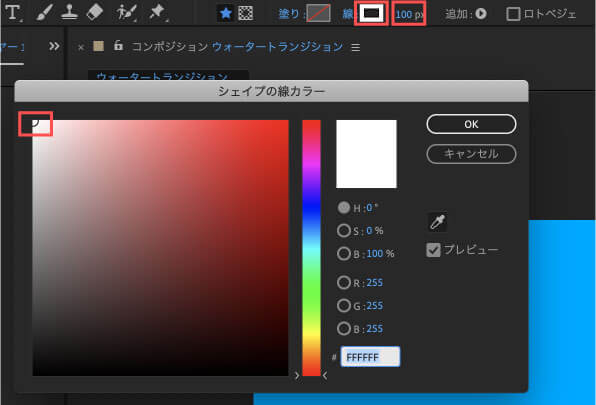This screenshot has height=405, width=596.
Task: Click the white color preview swatch
Action: [x=366, y=154]
